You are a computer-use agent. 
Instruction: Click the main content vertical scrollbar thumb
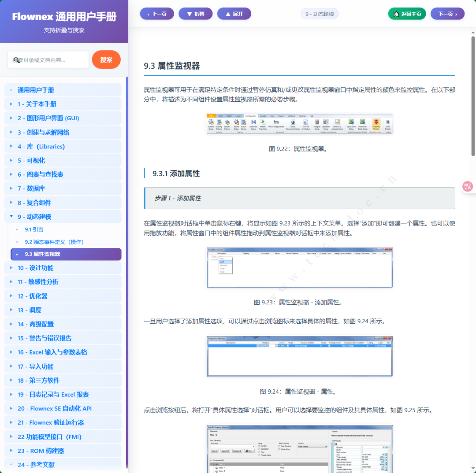click(x=473, y=96)
